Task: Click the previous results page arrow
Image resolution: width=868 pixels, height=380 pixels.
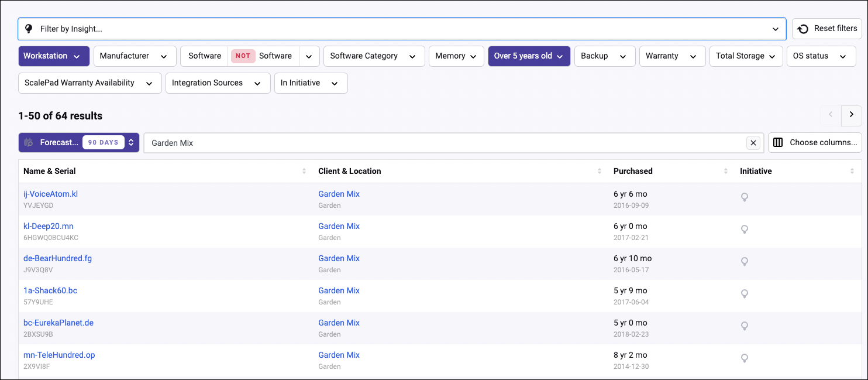Action: [x=831, y=115]
